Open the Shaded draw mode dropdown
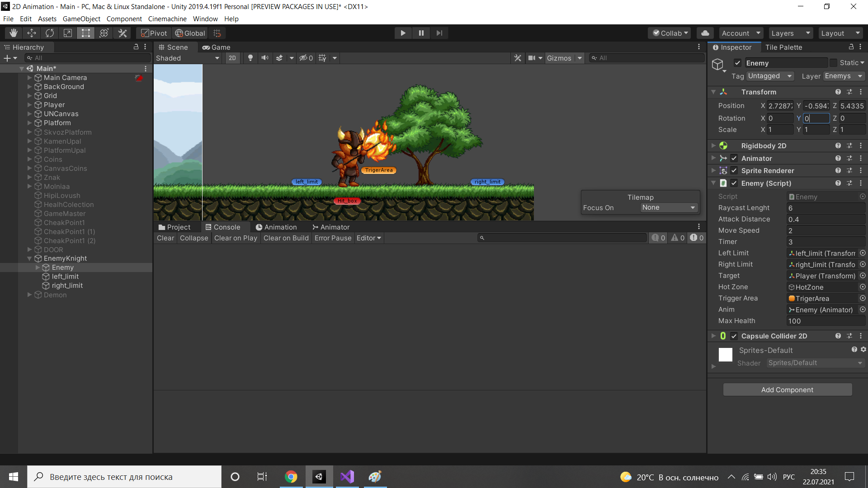Viewport: 868px width, 488px height. (188, 58)
